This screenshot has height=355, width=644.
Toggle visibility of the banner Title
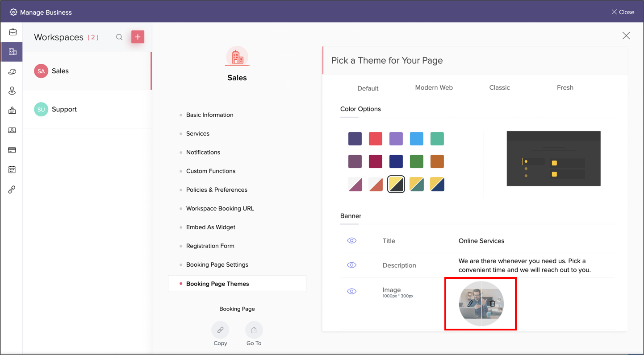click(351, 240)
